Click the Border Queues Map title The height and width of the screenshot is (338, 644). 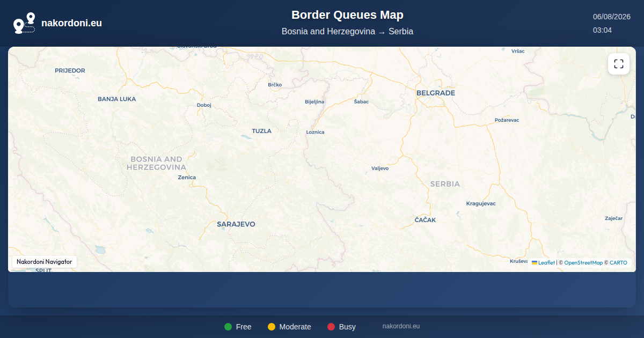347,15
